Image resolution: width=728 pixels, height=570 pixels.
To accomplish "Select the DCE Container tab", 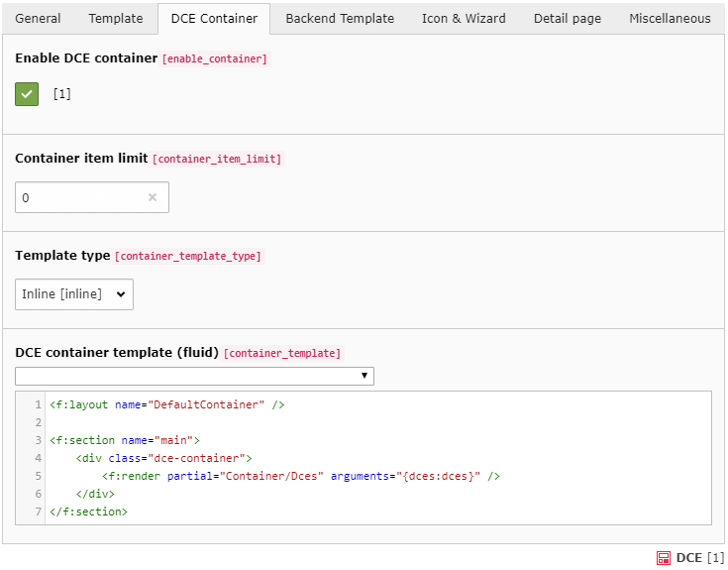I will pos(214,19).
